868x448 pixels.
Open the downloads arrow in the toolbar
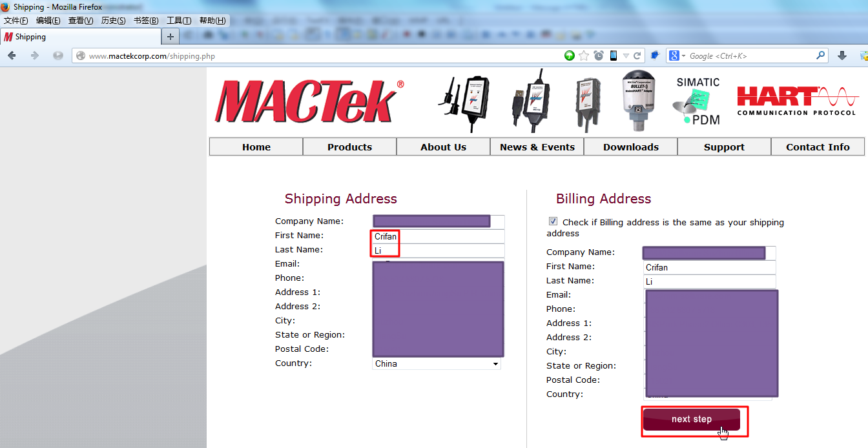(x=842, y=56)
